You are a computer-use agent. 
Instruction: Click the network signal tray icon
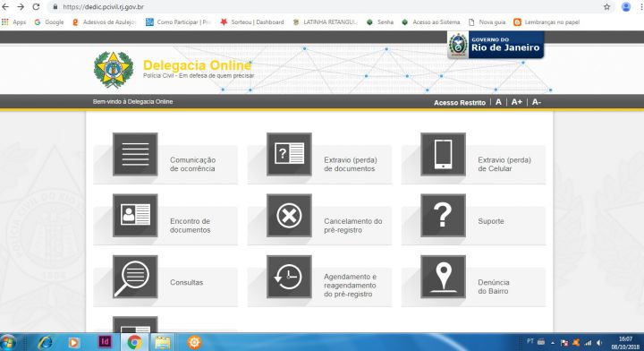click(588, 343)
